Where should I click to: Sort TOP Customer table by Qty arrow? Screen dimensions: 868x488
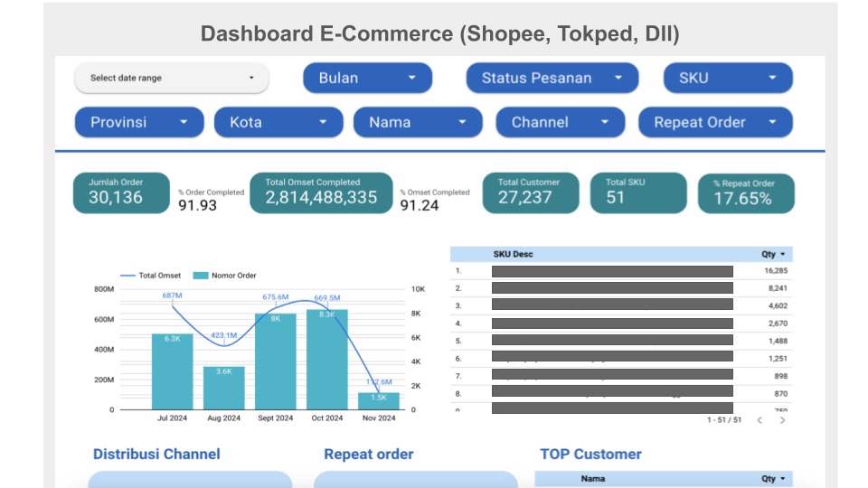783,479
